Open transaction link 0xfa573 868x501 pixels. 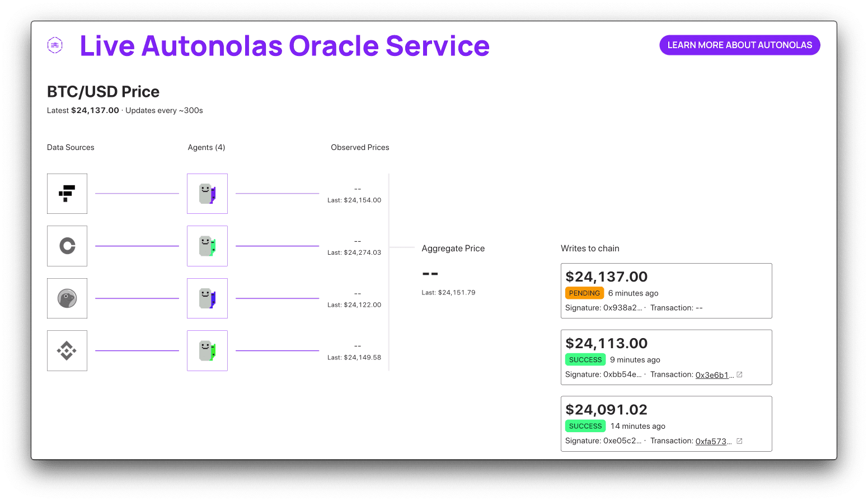coord(713,441)
